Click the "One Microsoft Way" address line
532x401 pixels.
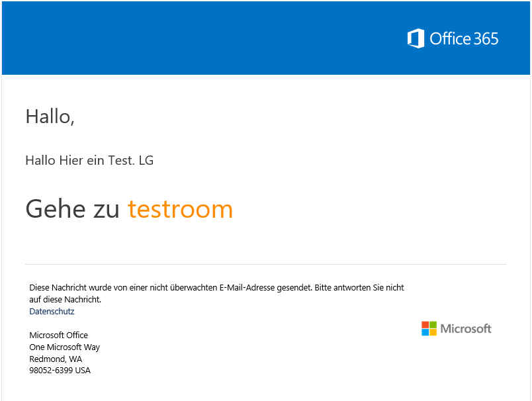[64, 347]
